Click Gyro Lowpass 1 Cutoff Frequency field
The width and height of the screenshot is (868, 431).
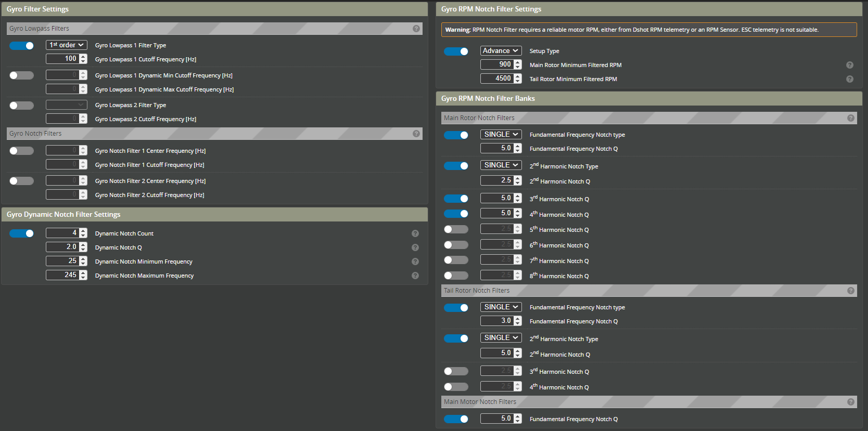coord(62,59)
